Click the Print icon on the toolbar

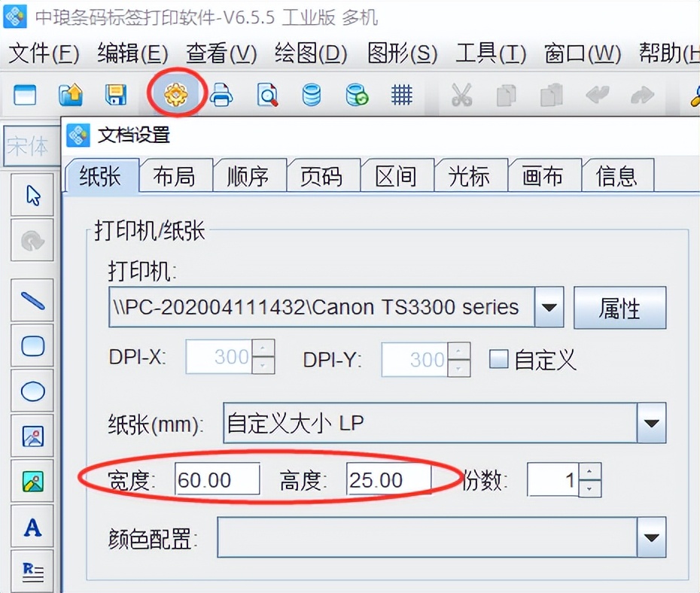click(x=222, y=95)
